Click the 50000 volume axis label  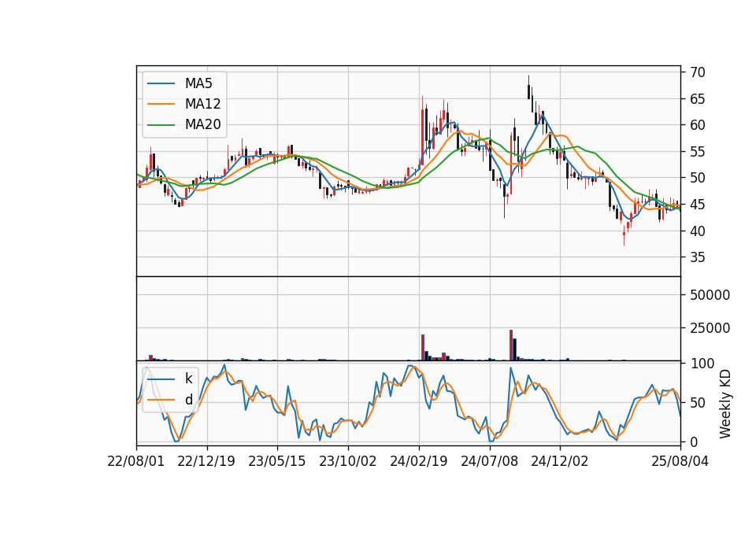(710, 295)
